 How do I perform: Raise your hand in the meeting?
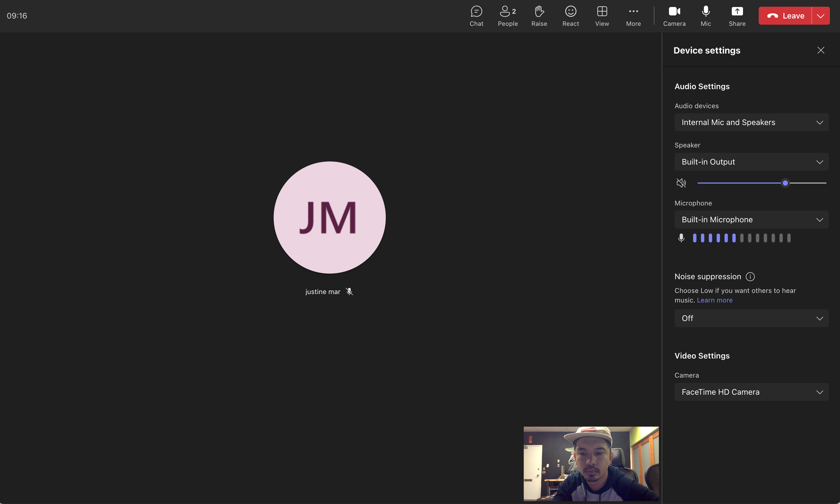(x=539, y=16)
